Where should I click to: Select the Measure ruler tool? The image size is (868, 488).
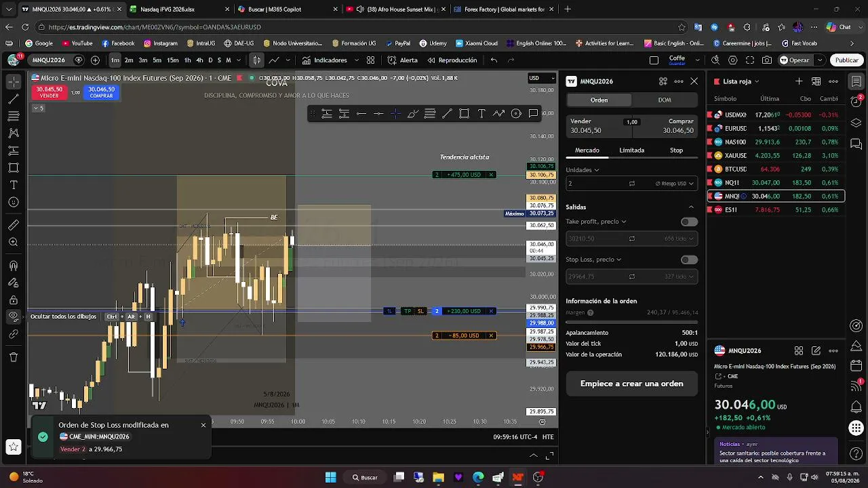point(14,225)
